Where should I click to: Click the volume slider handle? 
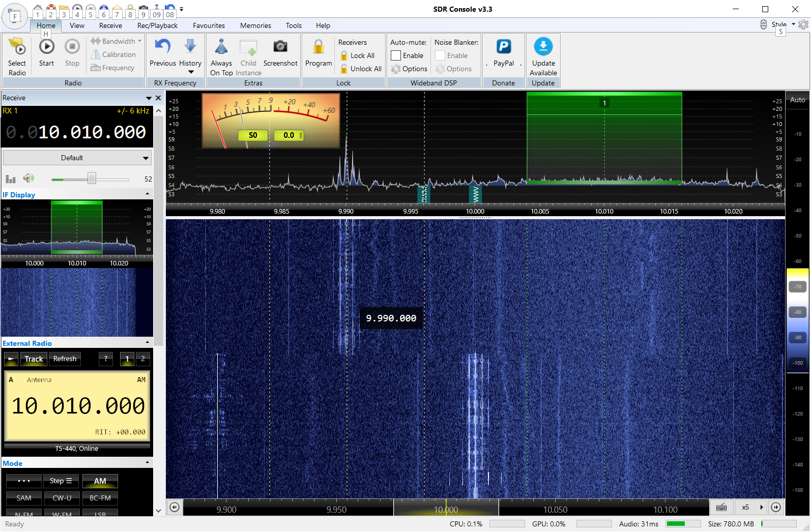pyautogui.click(x=92, y=179)
